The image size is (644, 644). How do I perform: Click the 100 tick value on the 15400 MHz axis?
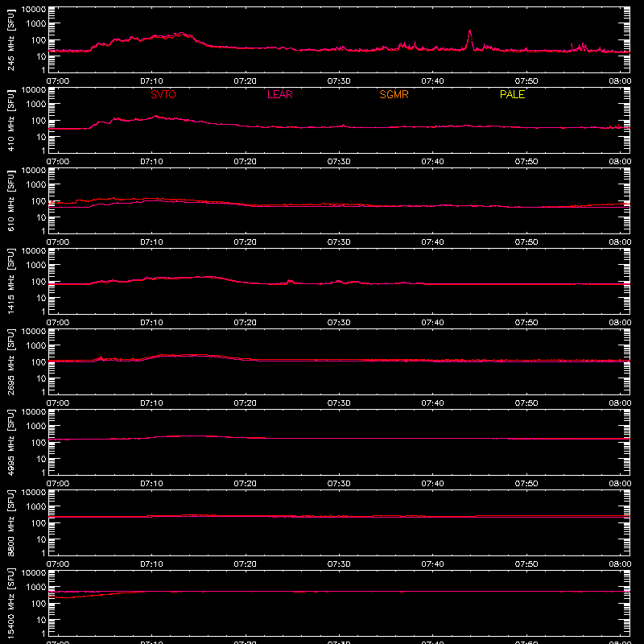coord(39,604)
